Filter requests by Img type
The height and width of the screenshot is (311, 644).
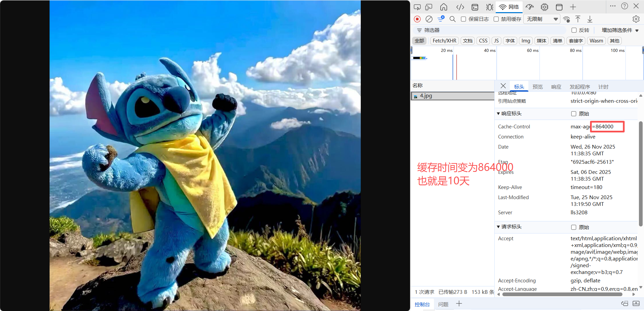click(526, 40)
